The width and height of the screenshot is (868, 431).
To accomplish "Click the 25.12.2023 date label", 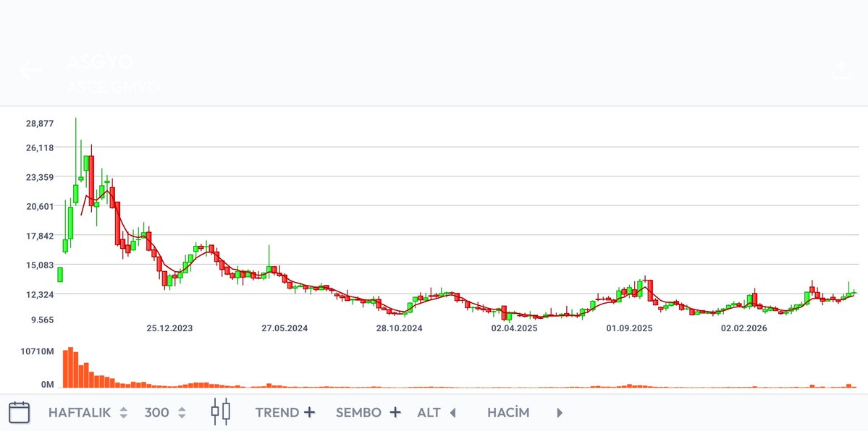I will [169, 328].
